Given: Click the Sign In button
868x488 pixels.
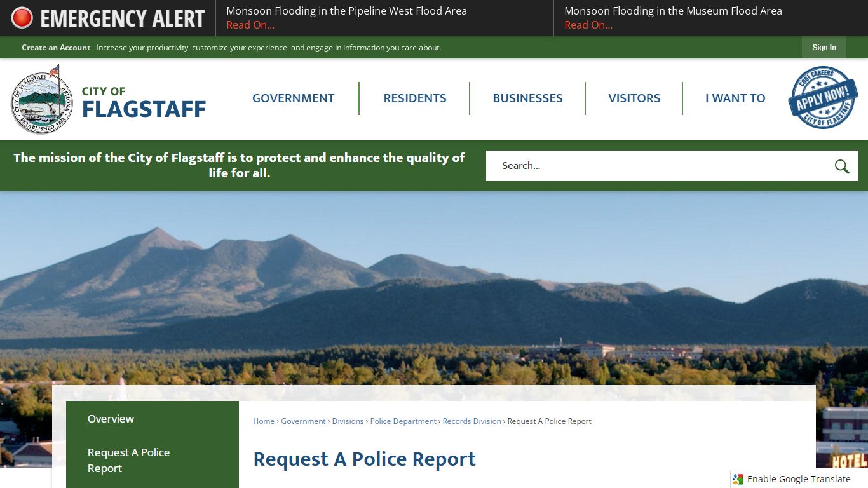Looking at the screenshot, I should [x=824, y=48].
